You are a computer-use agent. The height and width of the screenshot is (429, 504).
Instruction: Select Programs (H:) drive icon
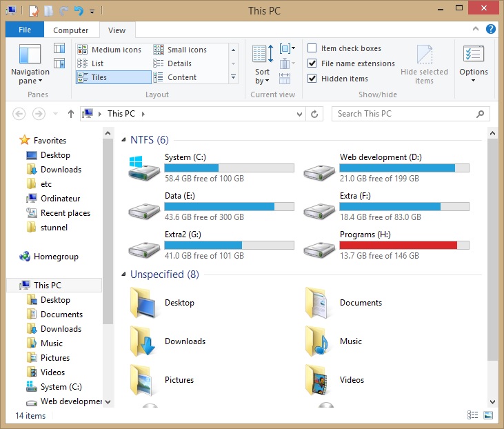[319, 250]
